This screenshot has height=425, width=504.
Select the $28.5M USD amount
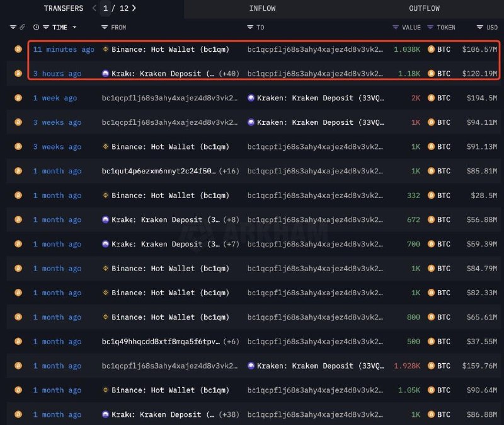pyautogui.click(x=484, y=195)
